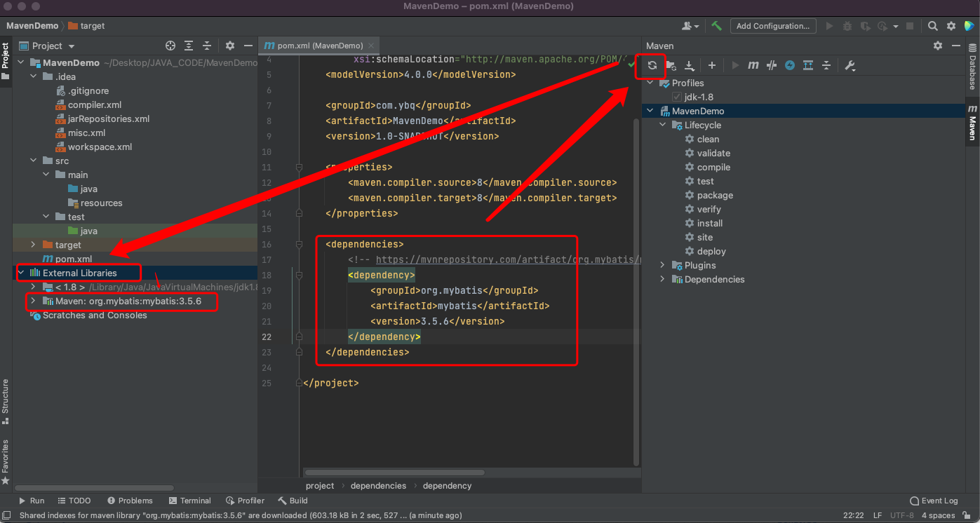Hide the Project tool window
This screenshot has width=980, height=523.
pos(248,46)
